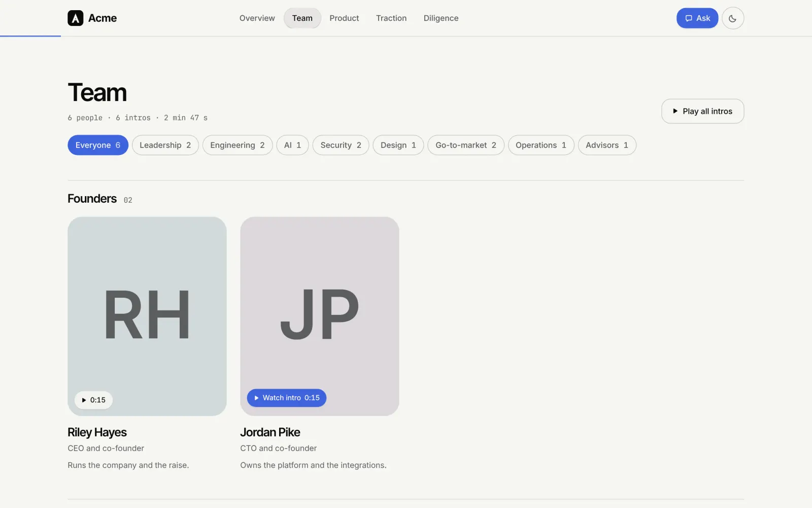Image resolution: width=812 pixels, height=508 pixels.
Task: Open the RH portrait card
Action: tap(147, 316)
